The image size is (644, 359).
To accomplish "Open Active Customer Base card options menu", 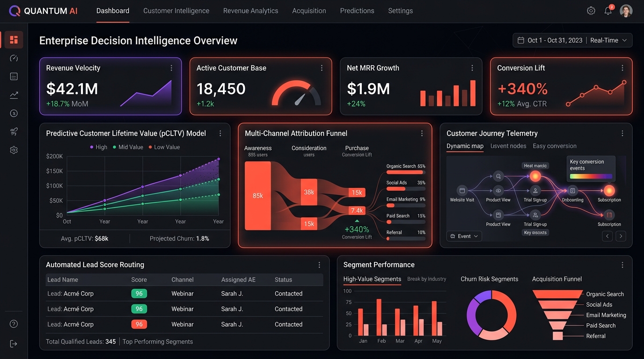I will coord(322,68).
